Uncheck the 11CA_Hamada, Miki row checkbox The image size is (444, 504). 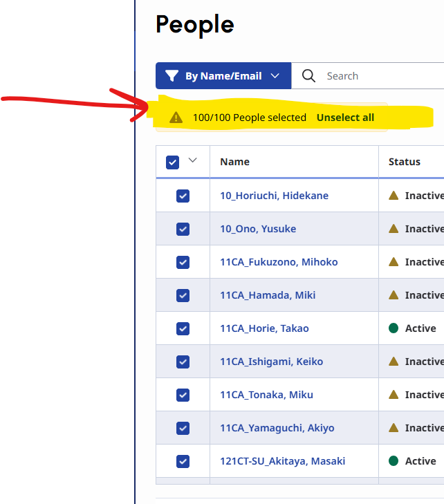point(183,295)
